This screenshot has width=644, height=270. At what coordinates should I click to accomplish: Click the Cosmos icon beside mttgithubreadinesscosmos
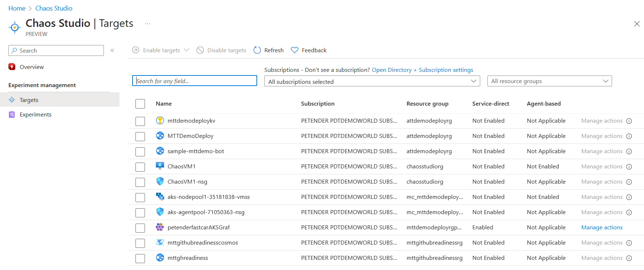(x=160, y=242)
